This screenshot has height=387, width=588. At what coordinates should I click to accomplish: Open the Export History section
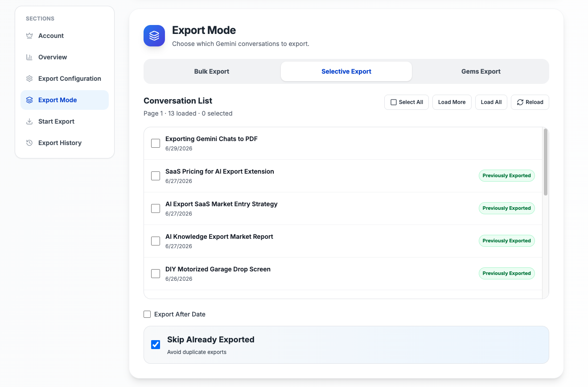pyautogui.click(x=65, y=143)
